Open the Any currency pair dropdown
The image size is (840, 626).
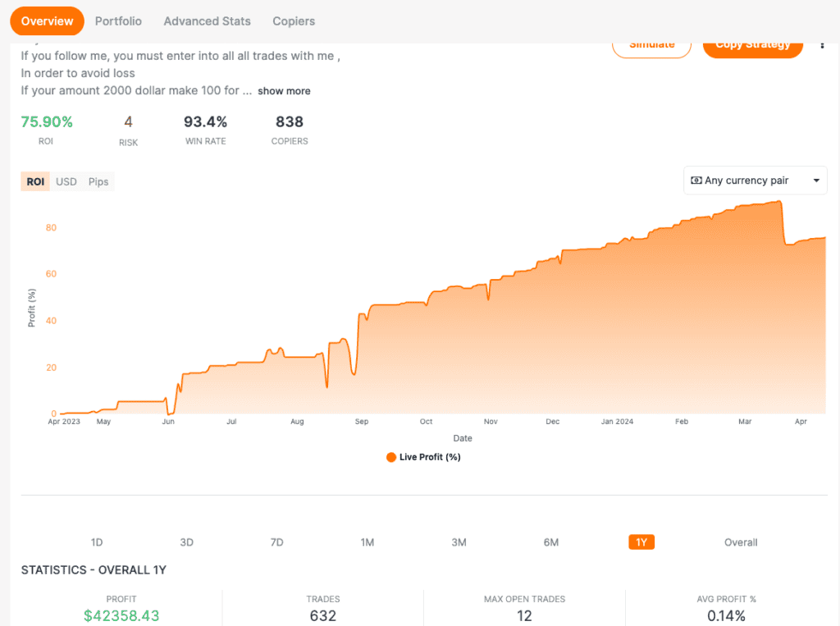pos(755,180)
